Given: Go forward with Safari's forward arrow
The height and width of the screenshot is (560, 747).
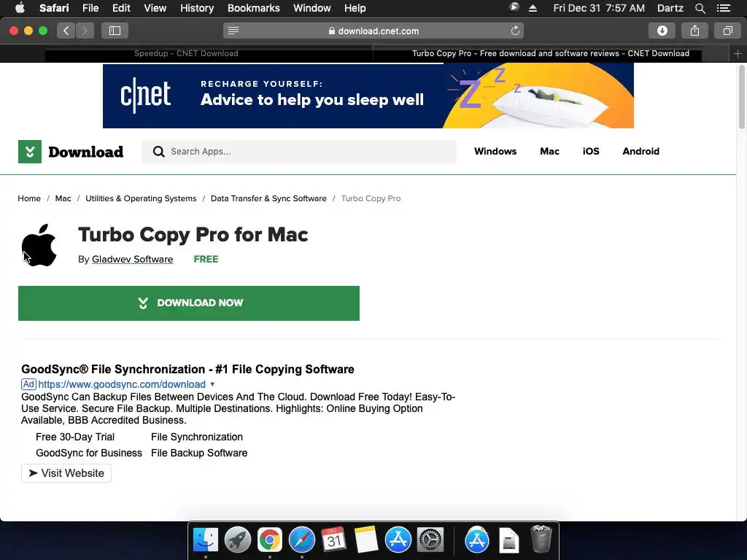Looking at the screenshot, I should (85, 31).
